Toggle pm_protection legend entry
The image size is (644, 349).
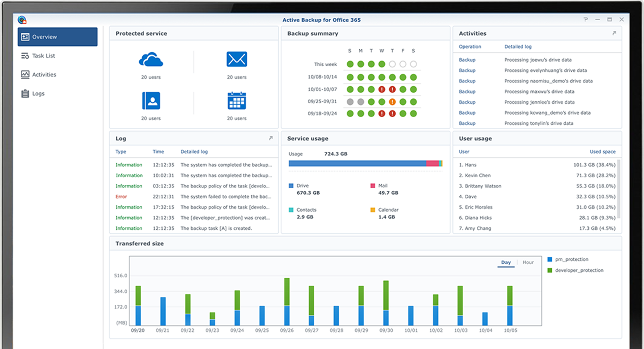[x=568, y=259]
